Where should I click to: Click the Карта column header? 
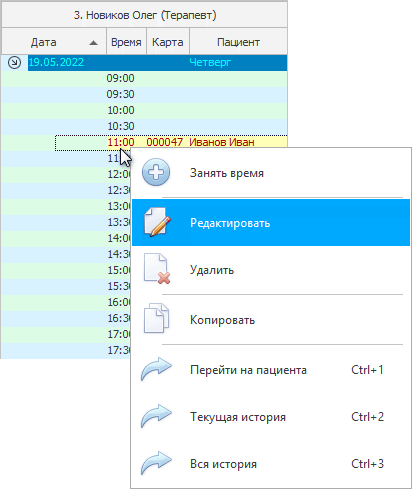168,42
